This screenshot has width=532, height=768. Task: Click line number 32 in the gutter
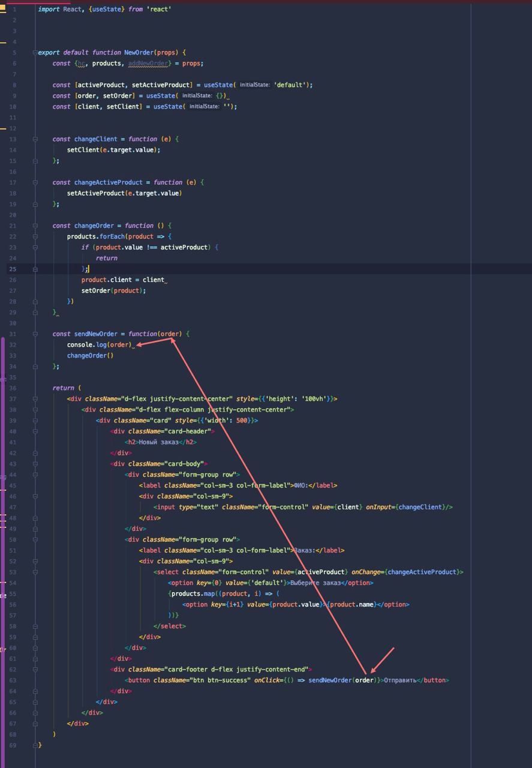coord(13,344)
